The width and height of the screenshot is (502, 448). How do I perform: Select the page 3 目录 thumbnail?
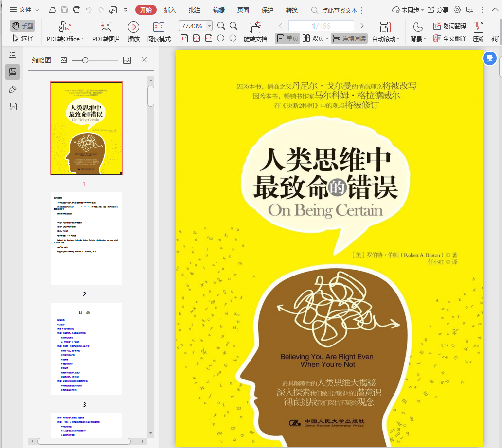86,349
